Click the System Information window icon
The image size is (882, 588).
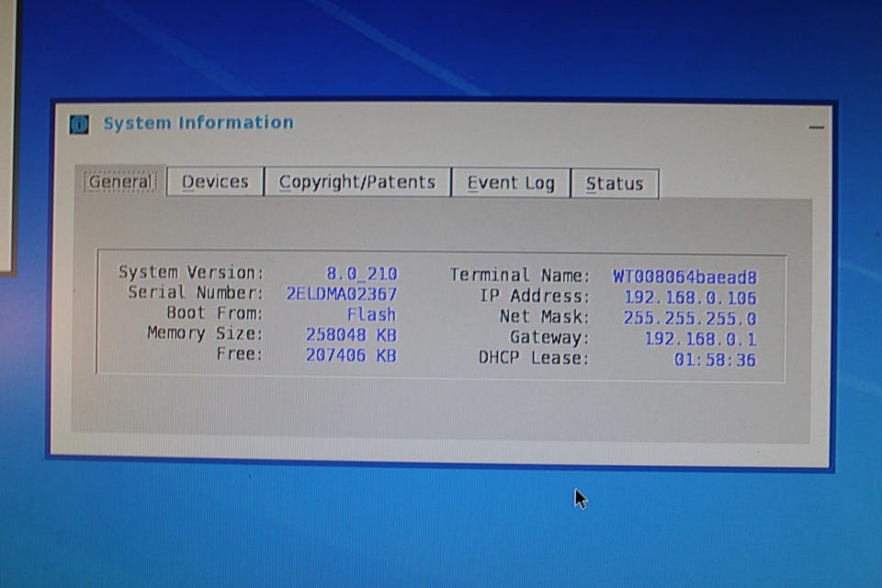click(79, 124)
